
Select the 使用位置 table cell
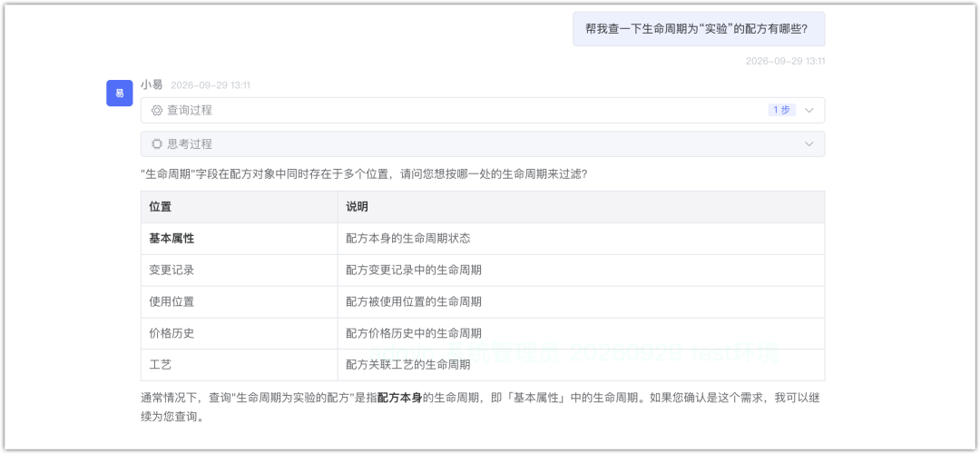[240, 301]
